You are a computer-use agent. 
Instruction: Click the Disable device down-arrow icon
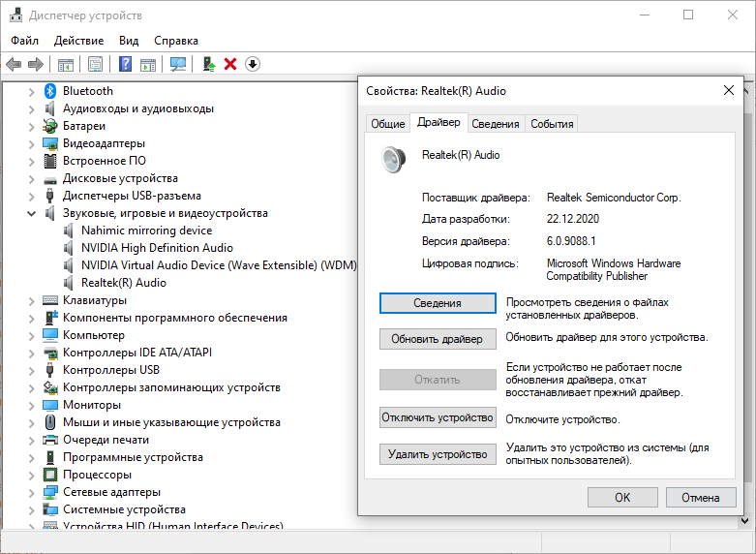[252, 64]
